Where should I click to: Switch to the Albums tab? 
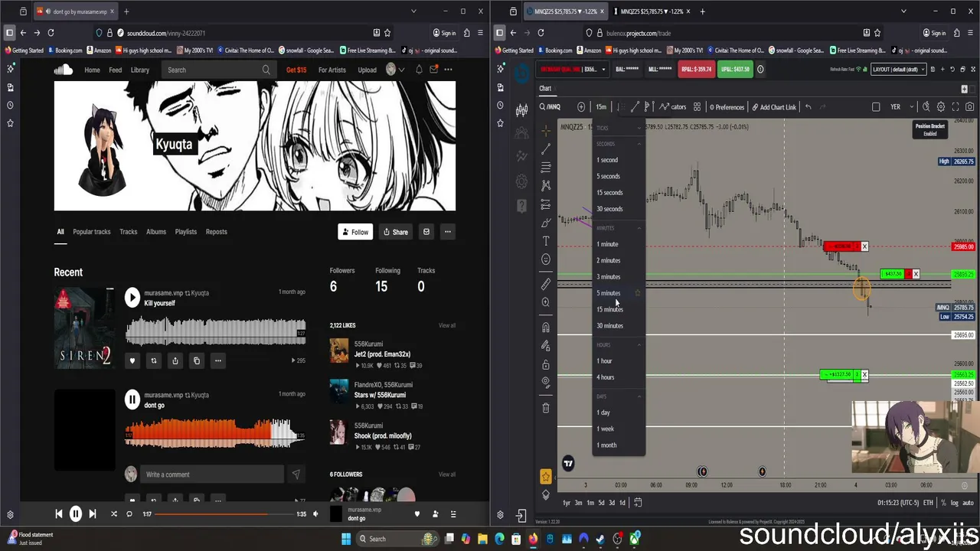pos(156,232)
